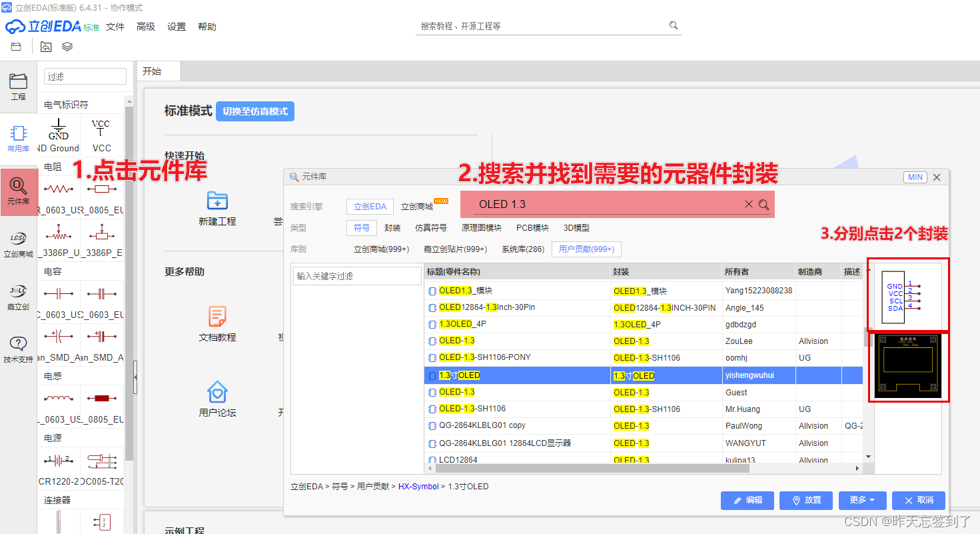Select the L_0603_US inductor symbol
This screenshot has height=534, width=980.
59,406
